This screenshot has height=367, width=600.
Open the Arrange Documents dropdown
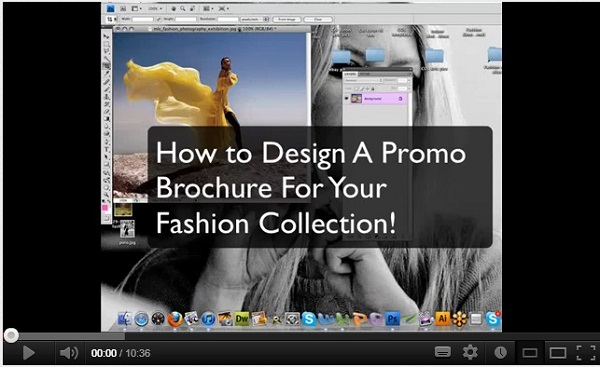click(209, 8)
